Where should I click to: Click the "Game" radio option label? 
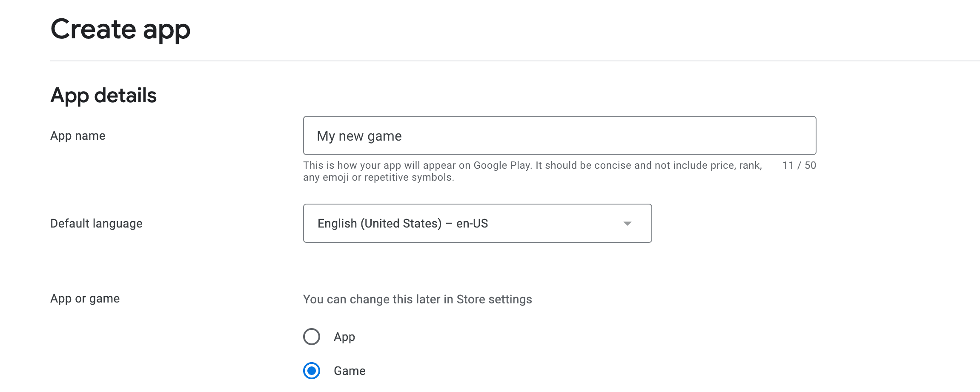point(350,371)
